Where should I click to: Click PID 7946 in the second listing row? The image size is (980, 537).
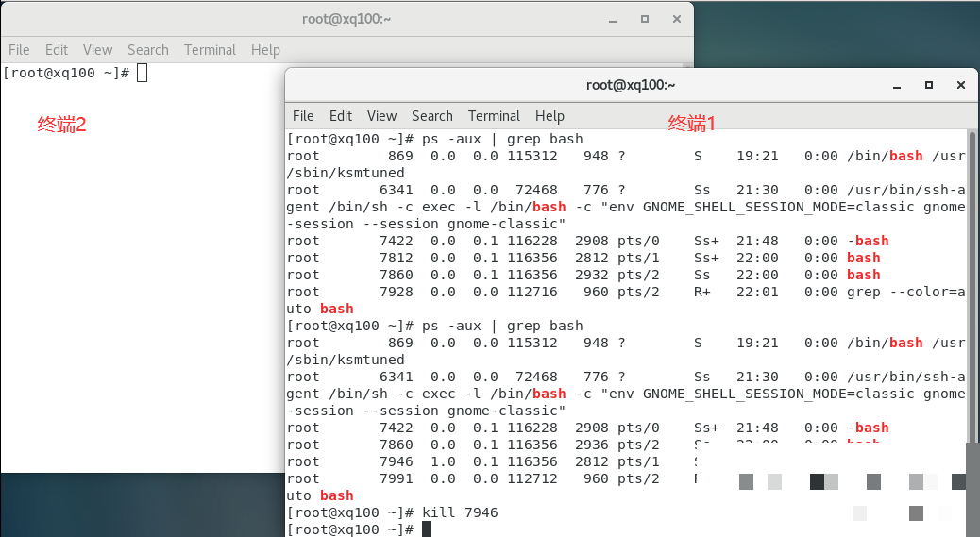click(x=397, y=461)
